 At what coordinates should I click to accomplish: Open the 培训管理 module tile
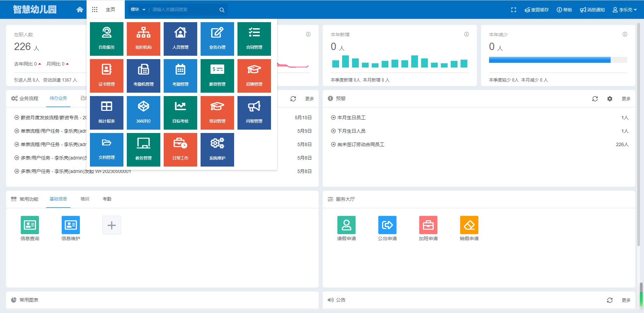(217, 113)
